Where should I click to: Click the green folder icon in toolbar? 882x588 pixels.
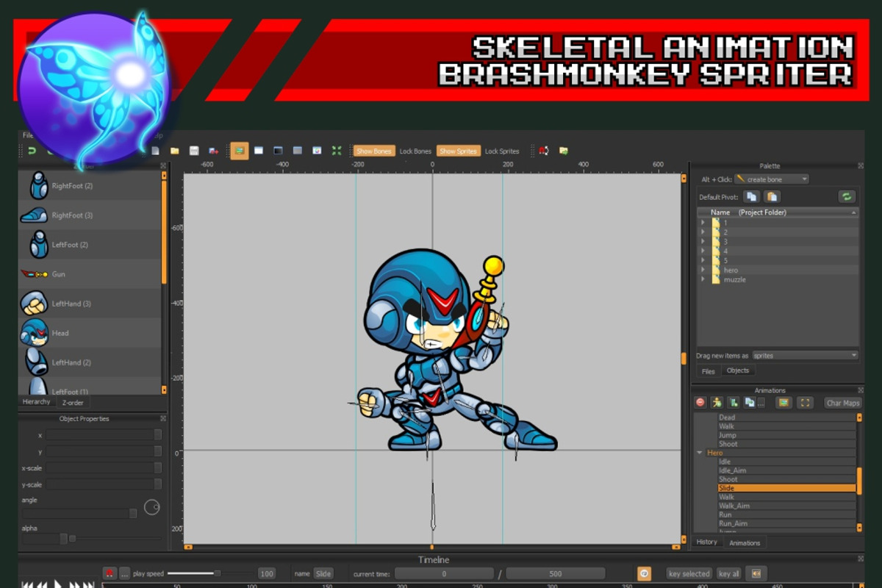coord(564,151)
